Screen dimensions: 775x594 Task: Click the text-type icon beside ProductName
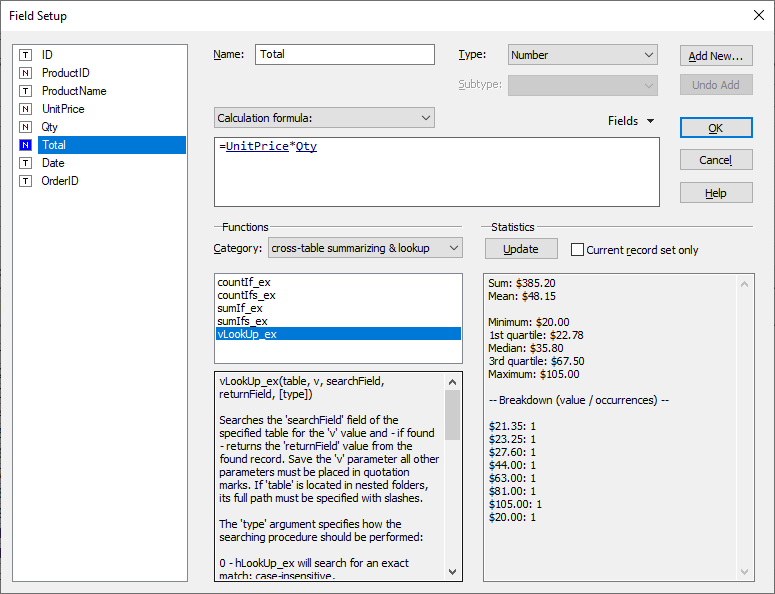pyautogui.click(x=25, y=91)
